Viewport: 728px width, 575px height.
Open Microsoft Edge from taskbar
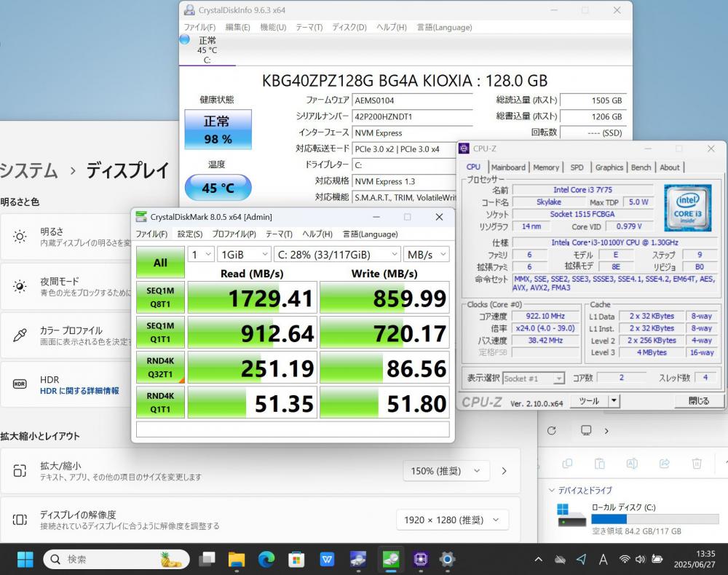coord(266,559)
